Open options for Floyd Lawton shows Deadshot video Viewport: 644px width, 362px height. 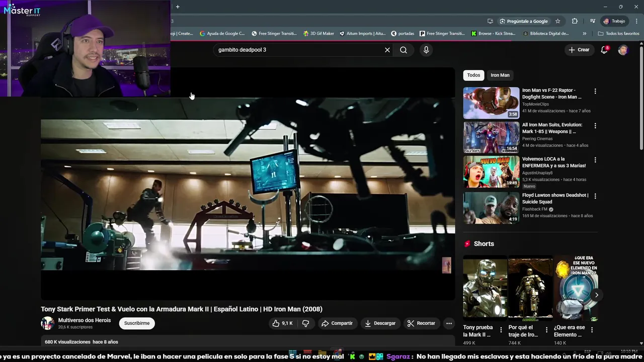click(x=595, y=196)
